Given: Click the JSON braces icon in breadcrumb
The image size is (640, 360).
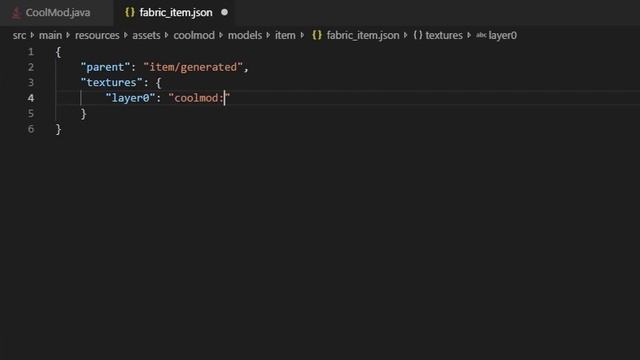Looking at the screenshot, I should 317,35.
